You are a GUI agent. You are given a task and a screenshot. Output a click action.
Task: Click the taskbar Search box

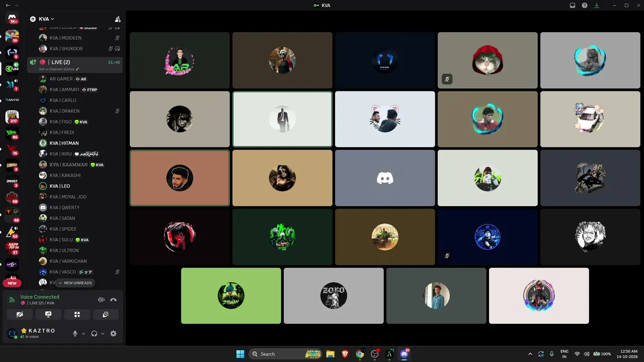click(x=286, y=354)
